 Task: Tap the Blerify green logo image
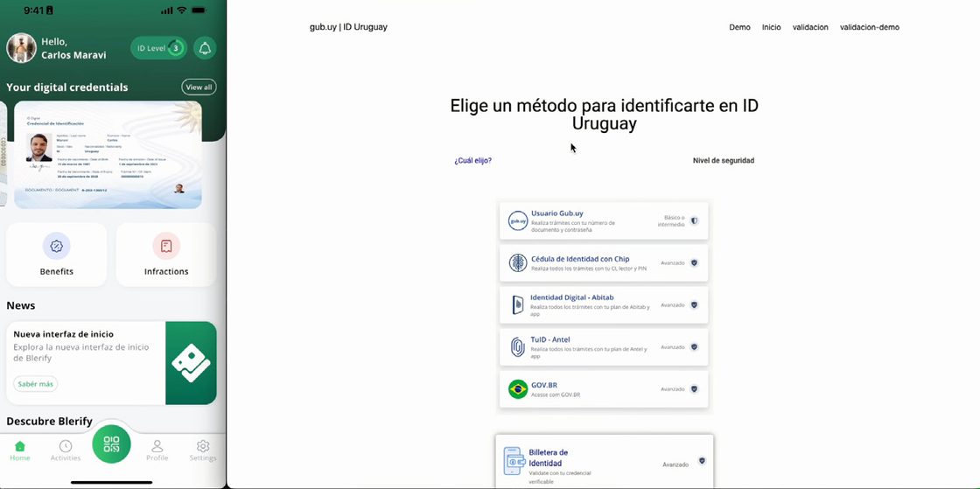(x=192, y=363)
